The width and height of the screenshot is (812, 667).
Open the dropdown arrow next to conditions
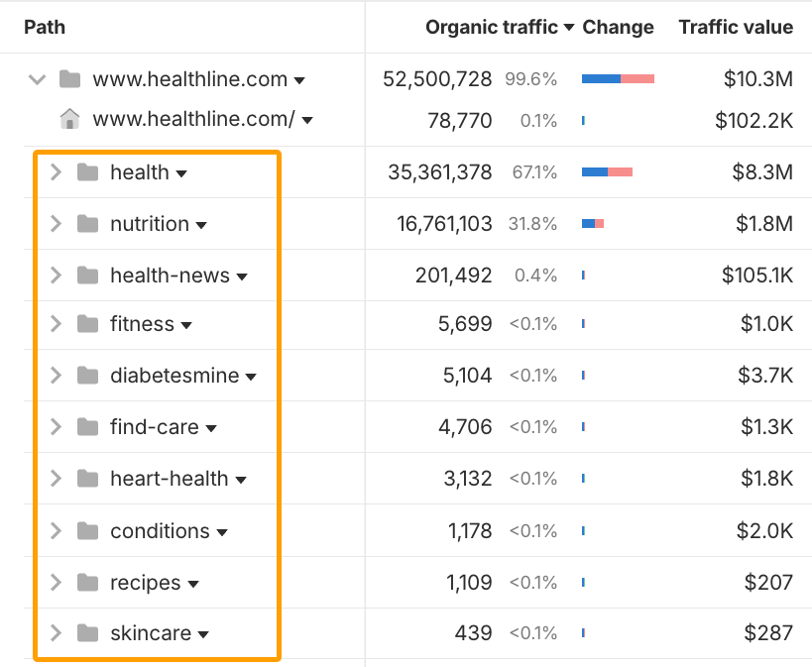point(222,530)
